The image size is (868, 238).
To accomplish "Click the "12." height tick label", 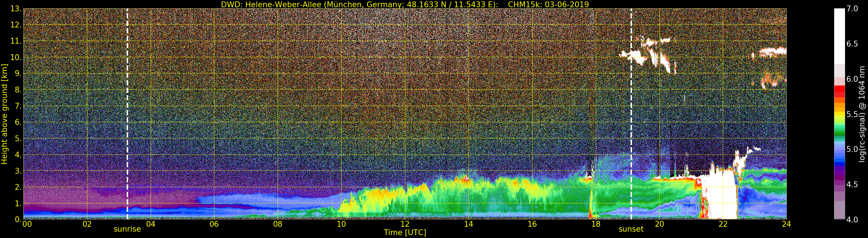I will coord(16,25).
